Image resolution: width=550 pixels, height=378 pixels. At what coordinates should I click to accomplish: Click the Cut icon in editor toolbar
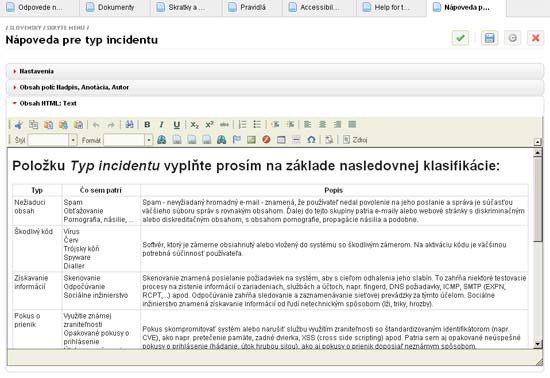click(19, 124)
